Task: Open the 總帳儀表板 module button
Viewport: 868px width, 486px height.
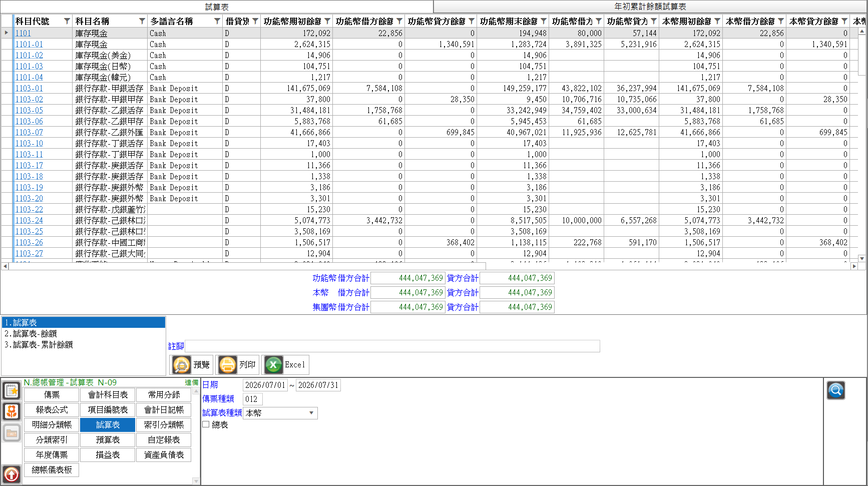Action: [x=52, y=470]
